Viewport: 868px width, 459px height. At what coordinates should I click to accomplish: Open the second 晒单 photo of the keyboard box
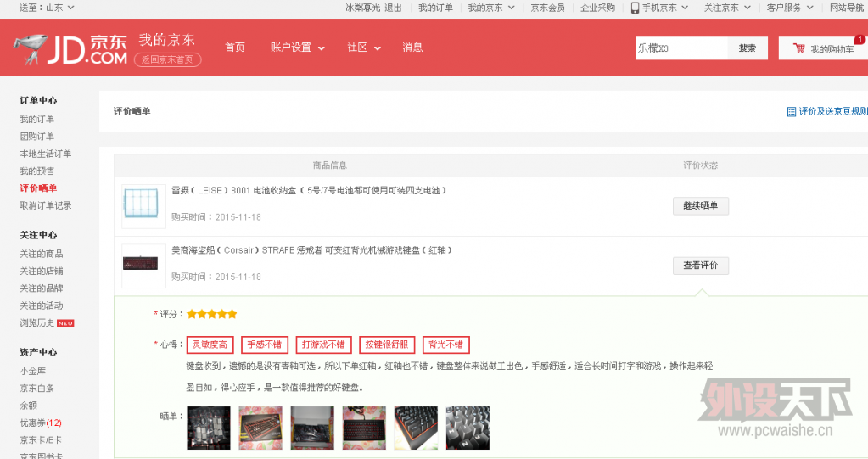260,428
